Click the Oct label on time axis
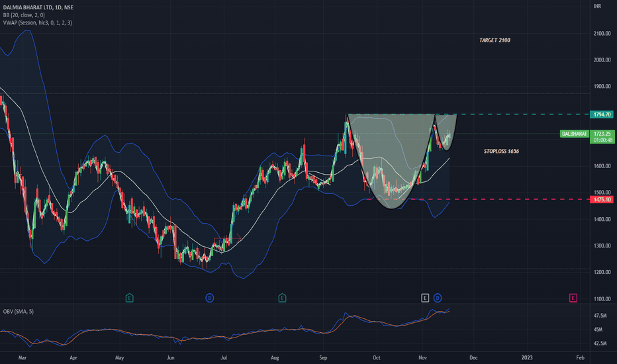This screenshot has width=617, height=364. (x=377, y=357)
